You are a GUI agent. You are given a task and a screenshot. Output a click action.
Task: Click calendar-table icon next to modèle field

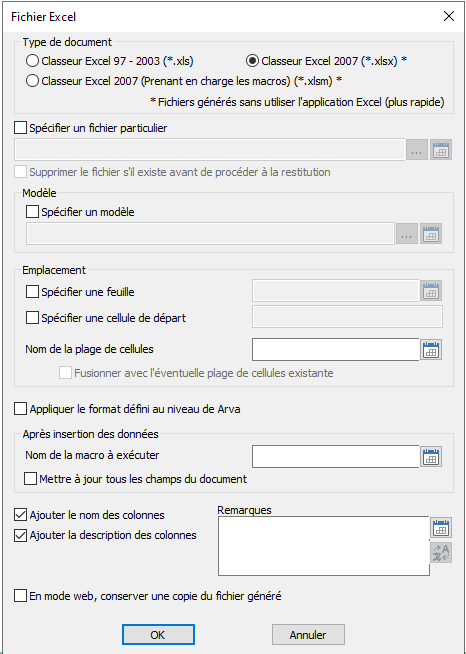click(431, 234)
